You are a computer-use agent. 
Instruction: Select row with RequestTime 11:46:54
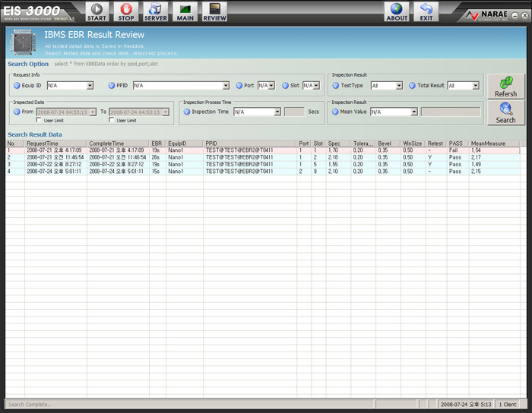[263, 157]
